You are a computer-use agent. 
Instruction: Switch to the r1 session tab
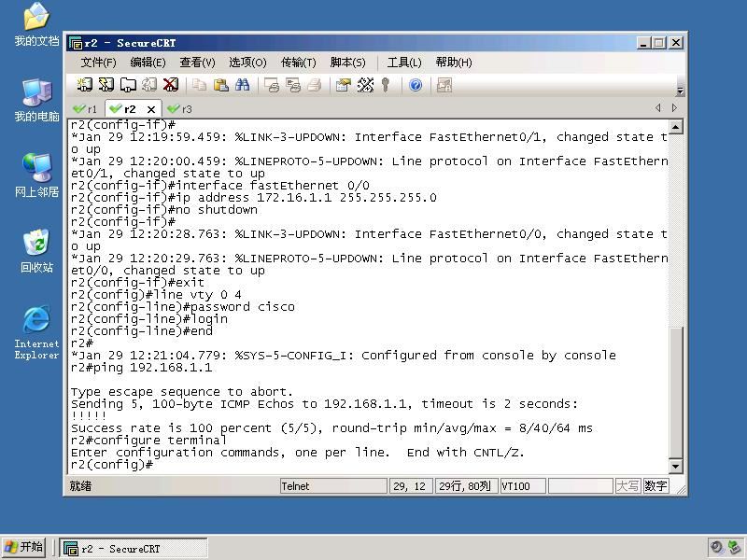click(x=86, y=109)
